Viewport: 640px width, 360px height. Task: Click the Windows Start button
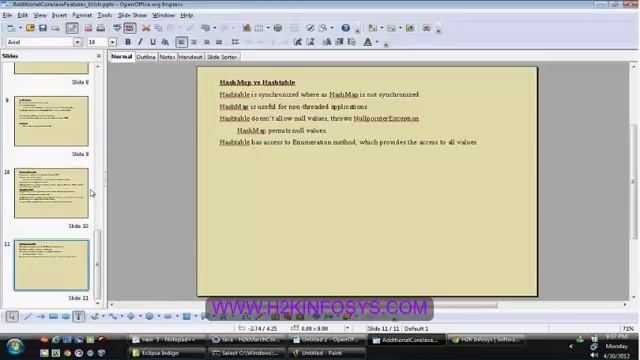click(x=15, y=347)
